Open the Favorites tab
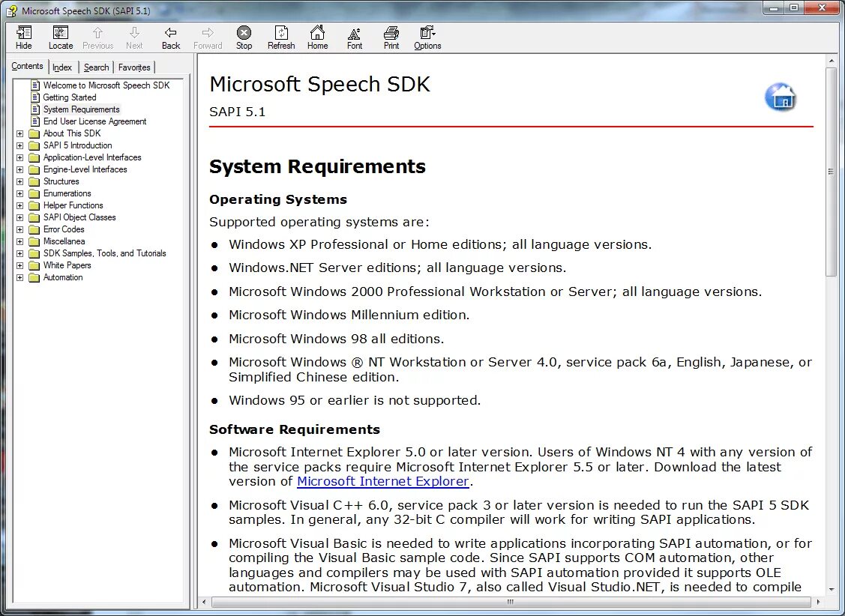 coord(134,67)
